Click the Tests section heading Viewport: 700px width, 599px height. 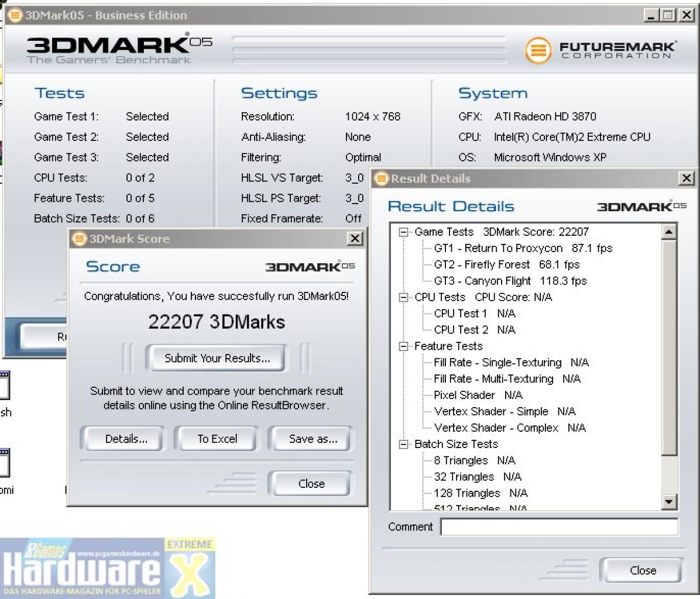coord(60,93)
